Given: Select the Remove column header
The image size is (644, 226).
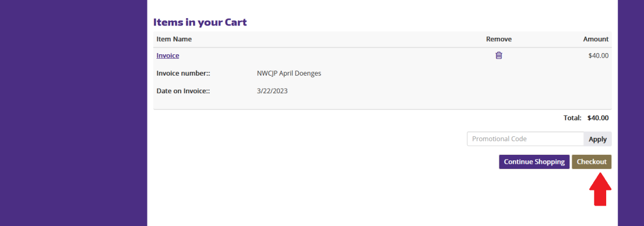Looking at the screenshot, I should [x=499, y=39].
